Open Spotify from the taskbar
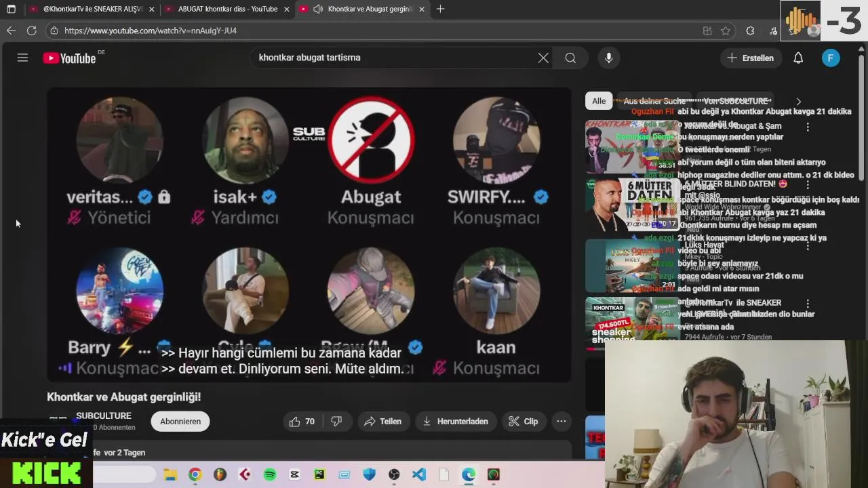This screenshot has height=488, width=868. click(270, 474)
